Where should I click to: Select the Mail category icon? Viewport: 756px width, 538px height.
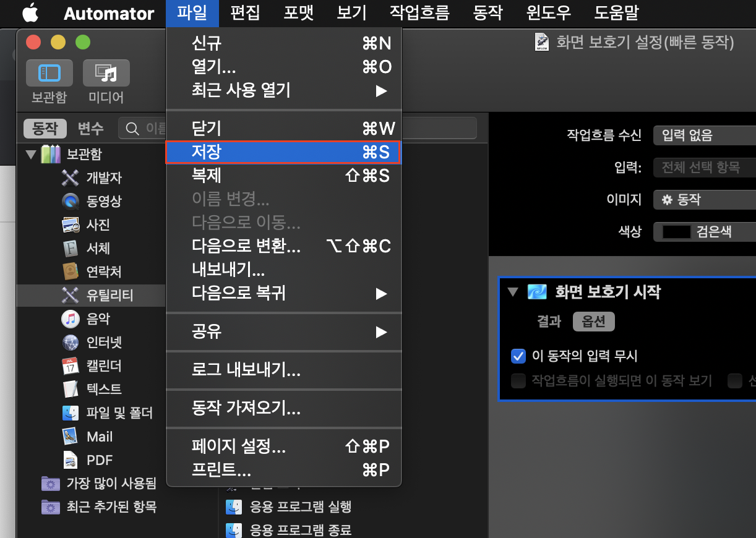click(x=71, y=437)
